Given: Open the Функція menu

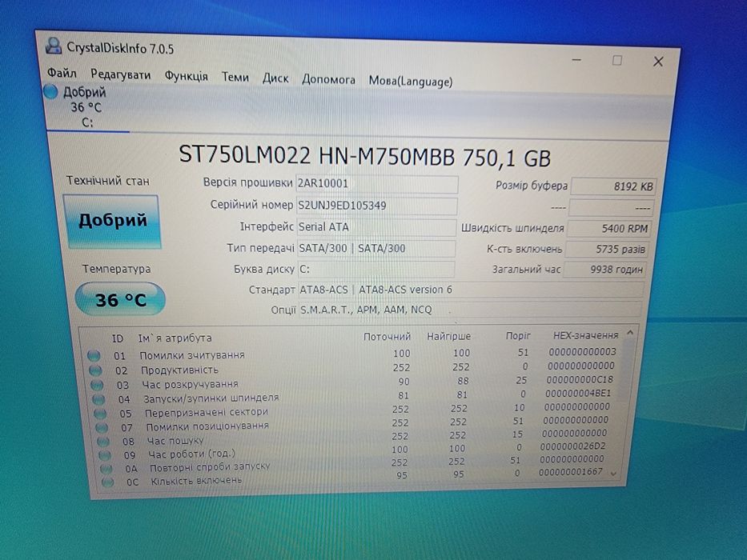Looking at the screenshot, I should click(x=187, y=76).
